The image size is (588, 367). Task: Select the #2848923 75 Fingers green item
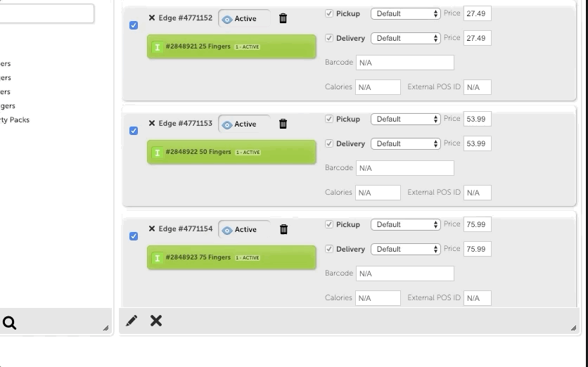click(x=231, y=257)
